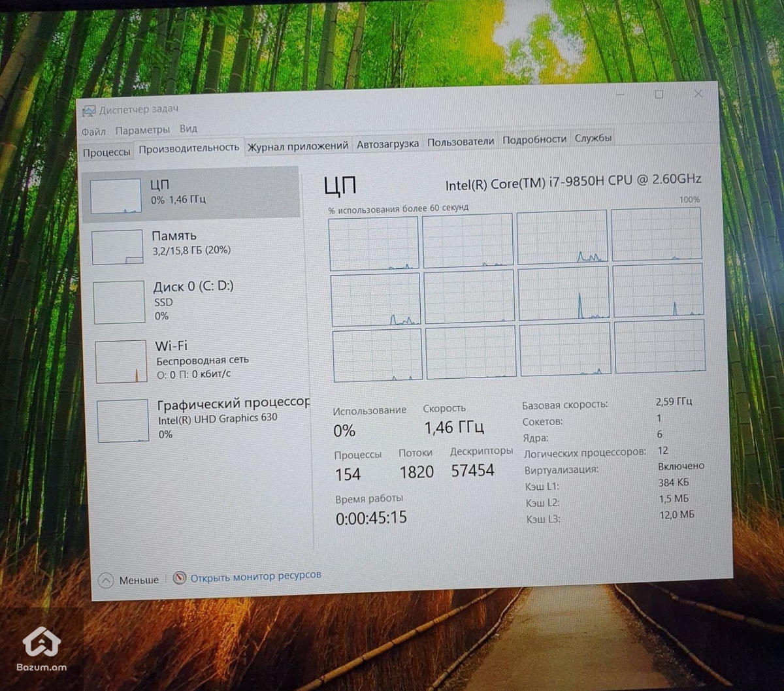
Task: Open the Открыть монитор ресурсов link
Action: coord(255,576)
